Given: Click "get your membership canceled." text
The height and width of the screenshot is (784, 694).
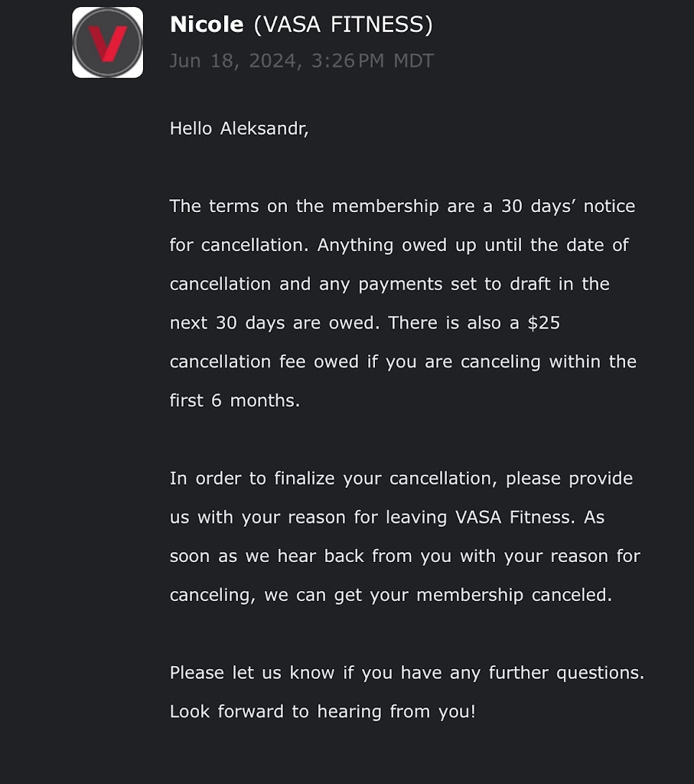Looking at the screenshot, I should [x=473, y=595].
